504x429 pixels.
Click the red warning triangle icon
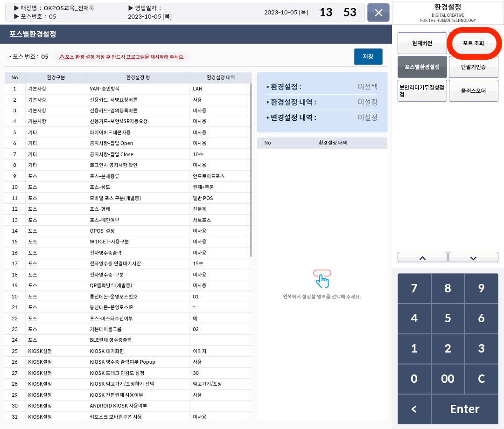62,57
